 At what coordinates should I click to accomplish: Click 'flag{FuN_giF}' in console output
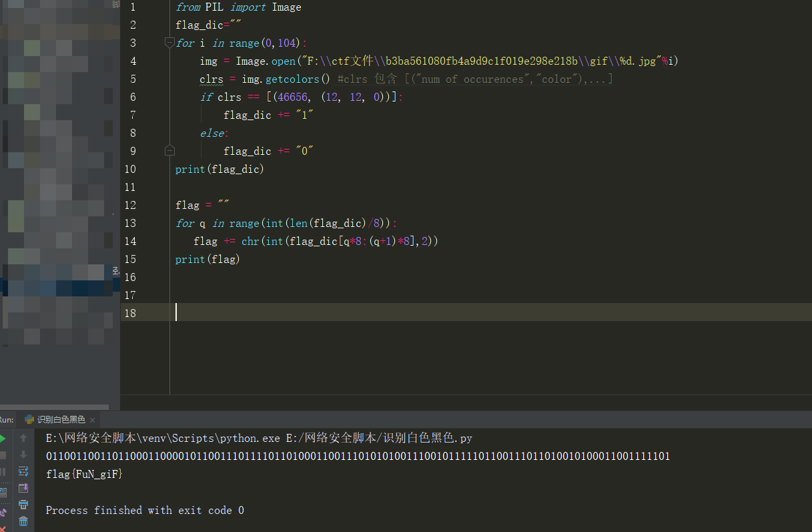point(85,475)
